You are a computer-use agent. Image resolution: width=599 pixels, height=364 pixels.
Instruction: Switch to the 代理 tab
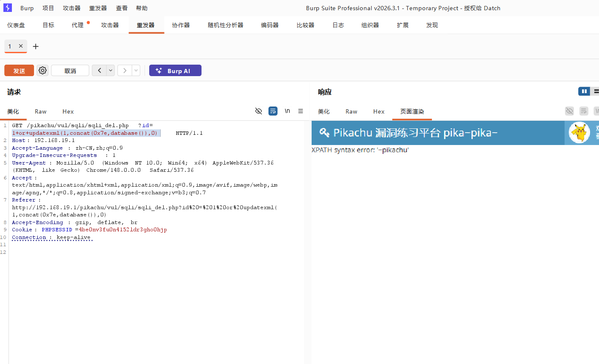pyautogui.click(x=78, y=25)
